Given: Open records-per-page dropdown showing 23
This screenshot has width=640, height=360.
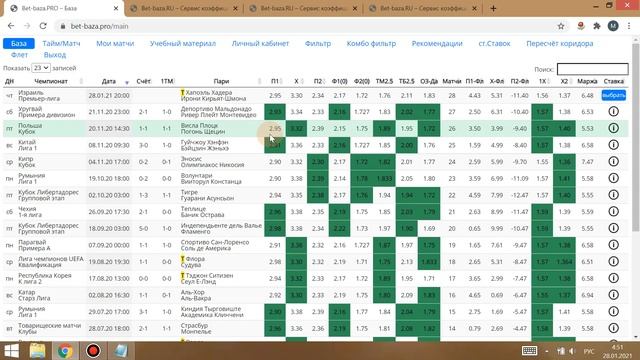Looking at the screenshot, I should click(x=41, y=68).
